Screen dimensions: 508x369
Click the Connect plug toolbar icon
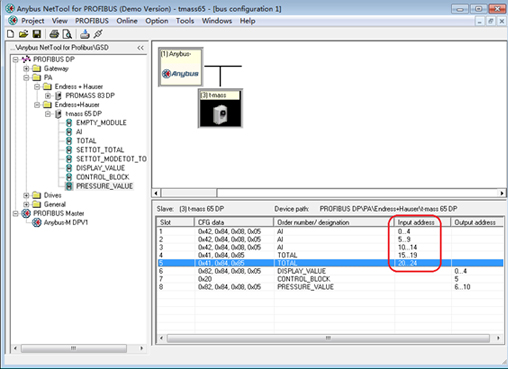click(98, 34)
